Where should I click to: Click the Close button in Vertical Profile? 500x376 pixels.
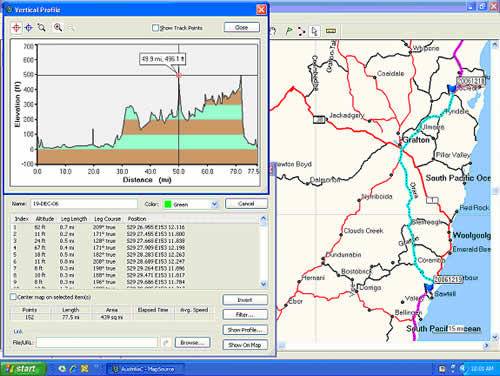pyautogui.click(x=242, y=27)
